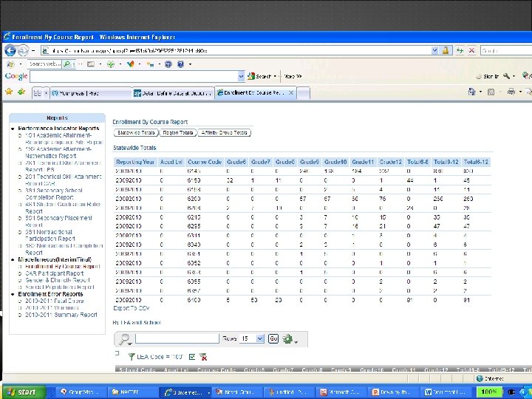Open the Rows per page dropdown
The width and height of the screenshot is (532, 399).
point(251,338)
